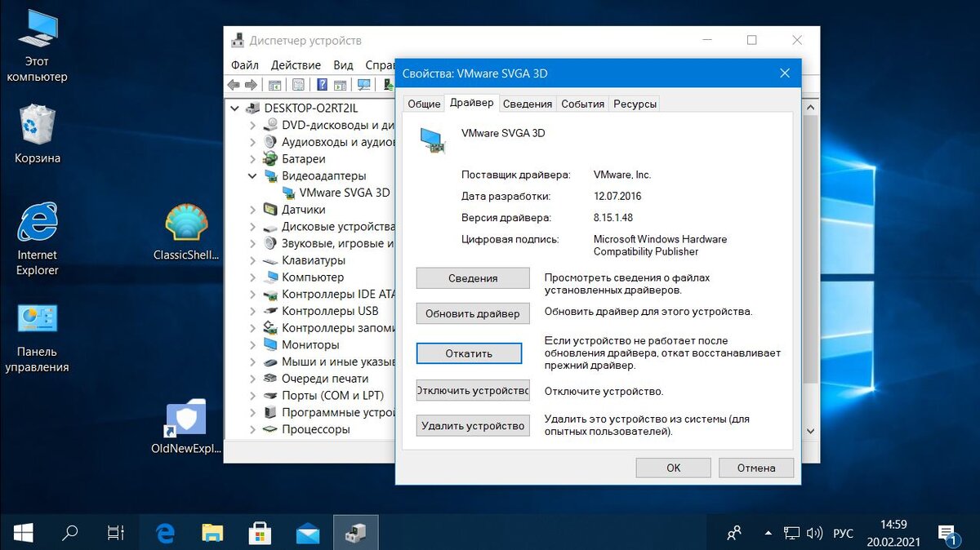Click the Удалить устройство button
Viewport: 980px width, 550px height.
click(473, 425)
